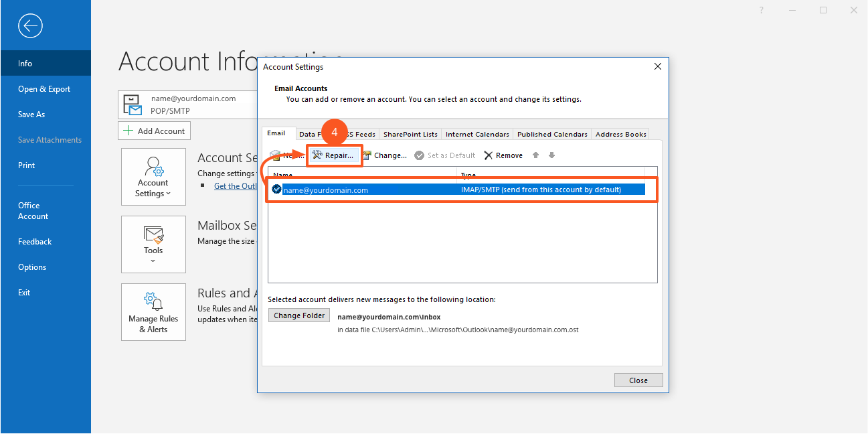Click default checkmark icon beside name@yourdomain.com
Screen dimensions: 868x434
276,190
